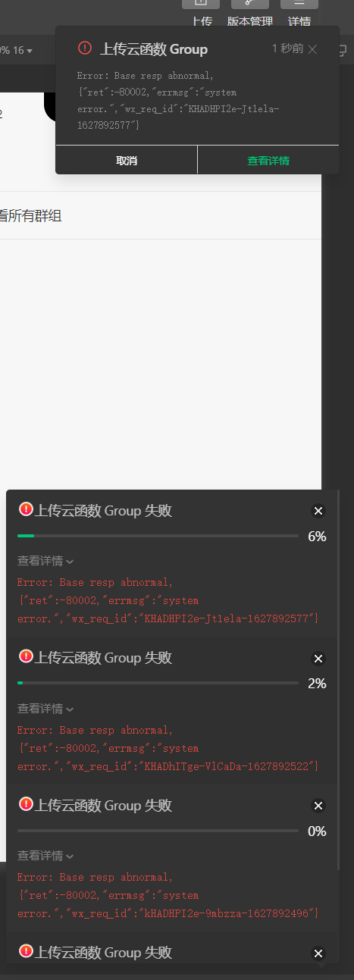Collapse 查看详情 under the 2% upload

pyautogui.click(x=45, y=709)
